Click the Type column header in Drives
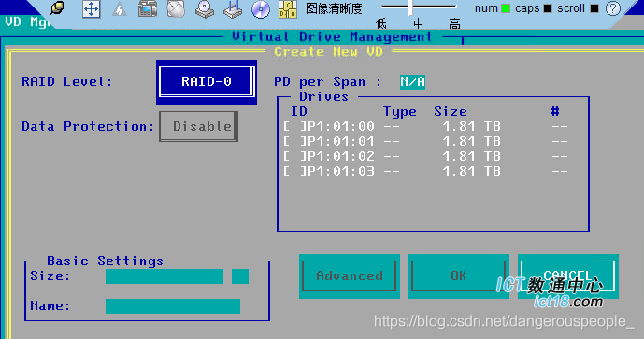The width and height of the screenshot is (644, 339). (400, 112)
